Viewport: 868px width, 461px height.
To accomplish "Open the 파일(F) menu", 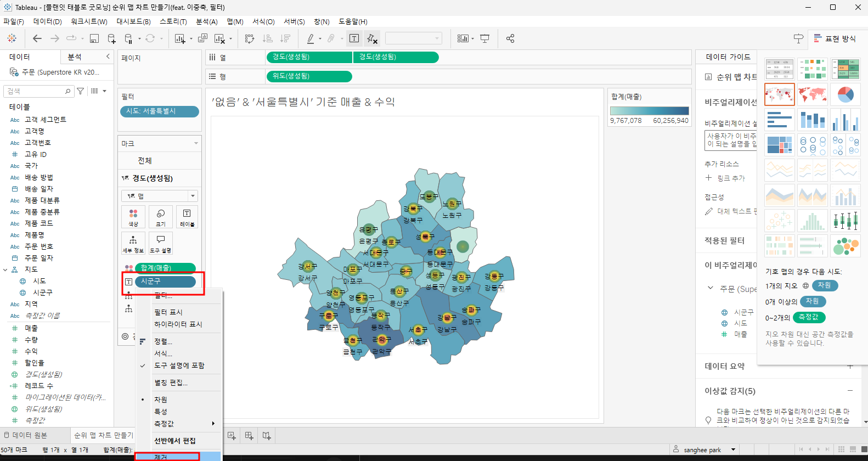I will (x=14, y=21).
